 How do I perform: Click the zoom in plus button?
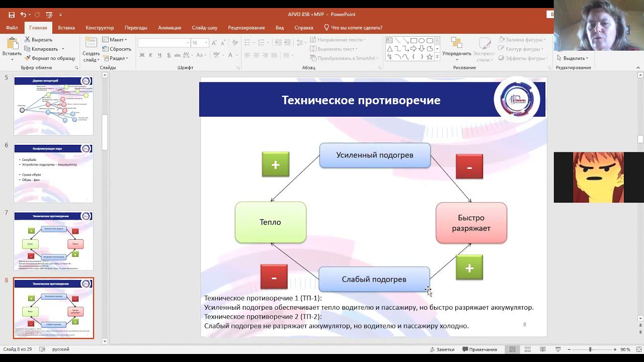(615, 349)
